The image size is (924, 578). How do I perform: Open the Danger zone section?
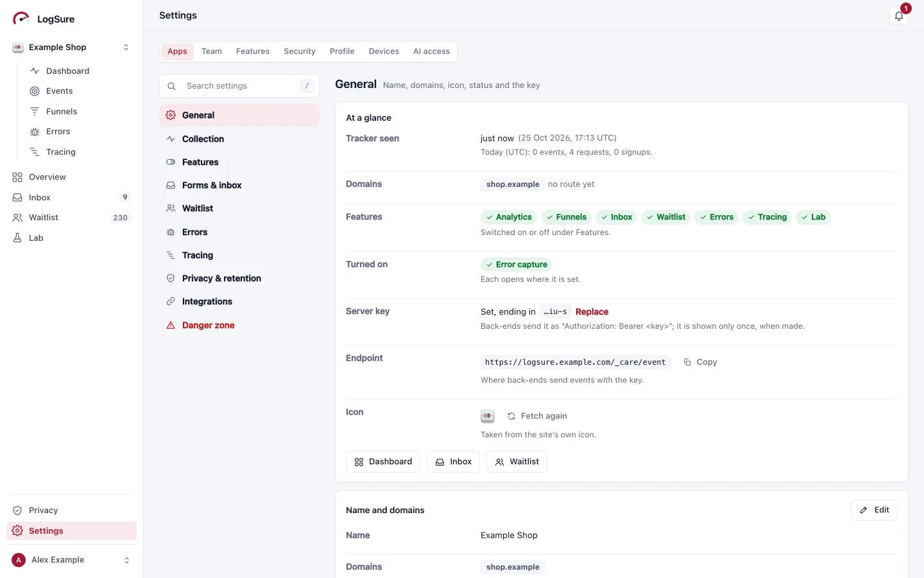(x=239, y=325)
